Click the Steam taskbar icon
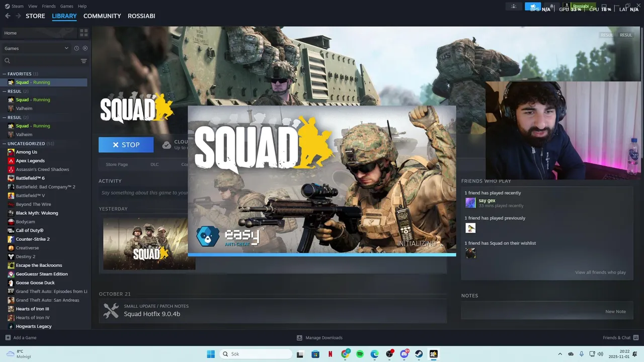The image size is (644, 362). click(x=419, y=354)
